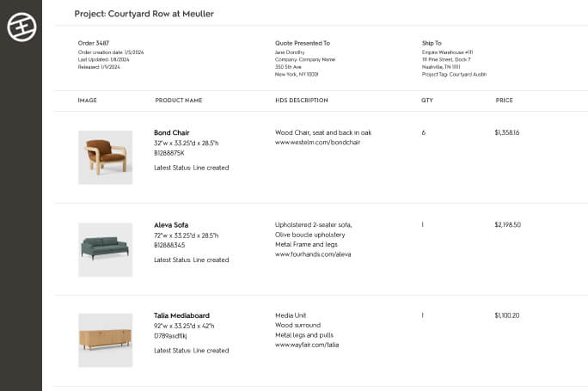This screenshot has width=588, height=391.
Task: Click the Qty column header
Action: tap(427, 101)
